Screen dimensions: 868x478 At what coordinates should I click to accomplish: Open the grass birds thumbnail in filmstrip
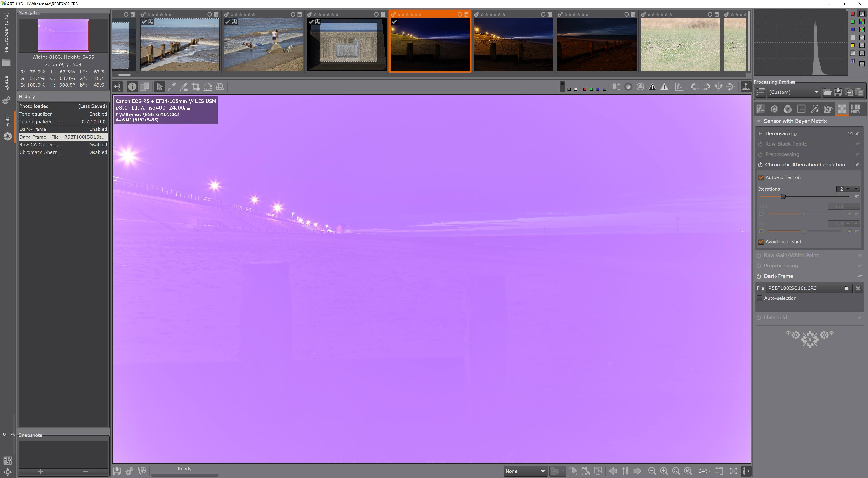pos(680,44)
